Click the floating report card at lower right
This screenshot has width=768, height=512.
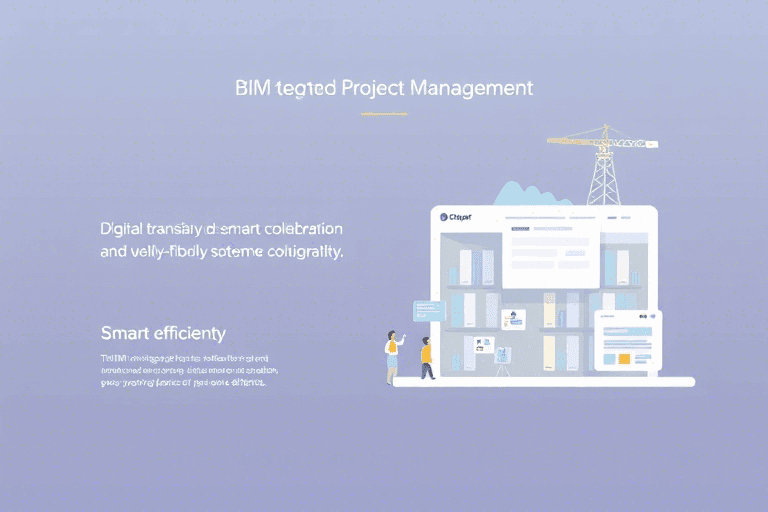[627, 340]
